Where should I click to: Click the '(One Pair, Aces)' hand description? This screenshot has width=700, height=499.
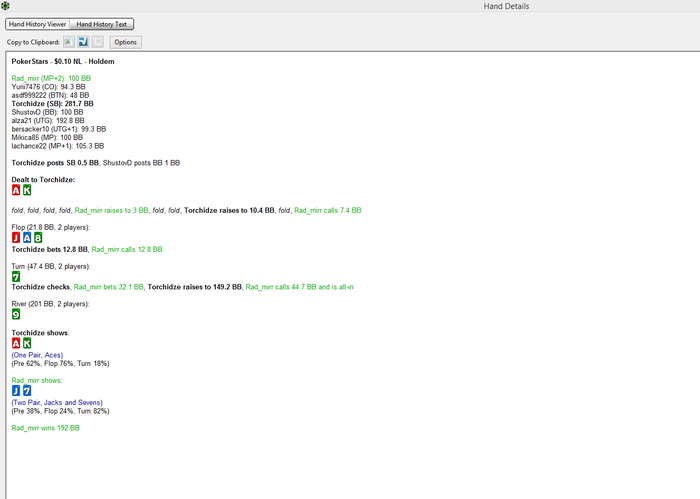38,355
